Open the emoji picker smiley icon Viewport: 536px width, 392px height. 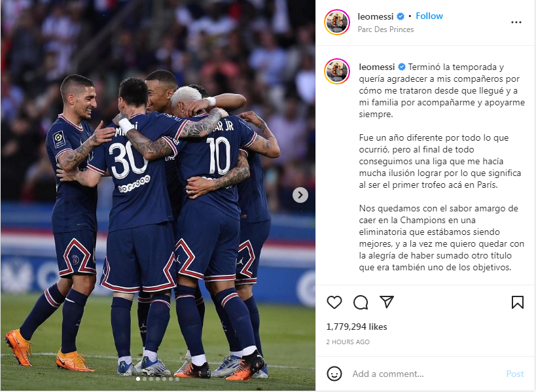click(x=334, y=374)
